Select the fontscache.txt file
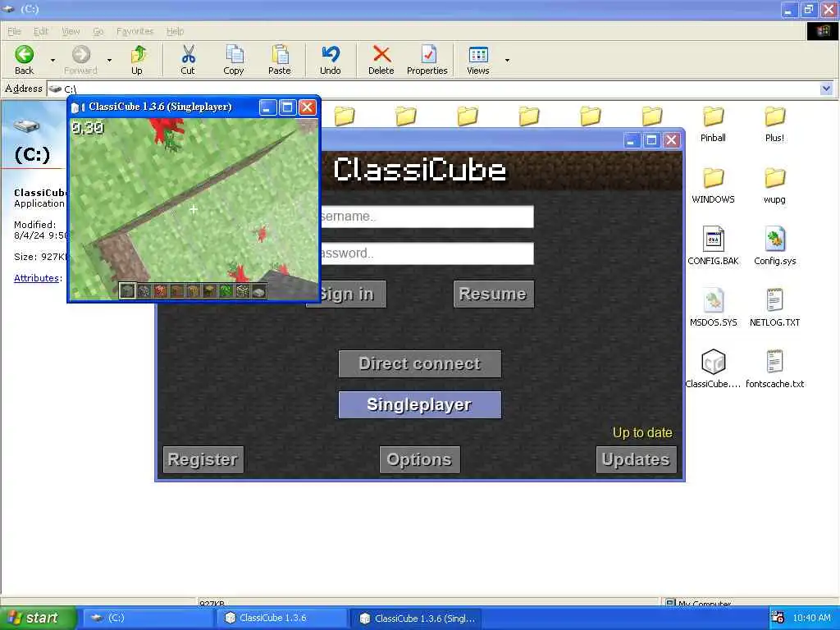Viewport: 840px width, 630px height. coord(774,370)
